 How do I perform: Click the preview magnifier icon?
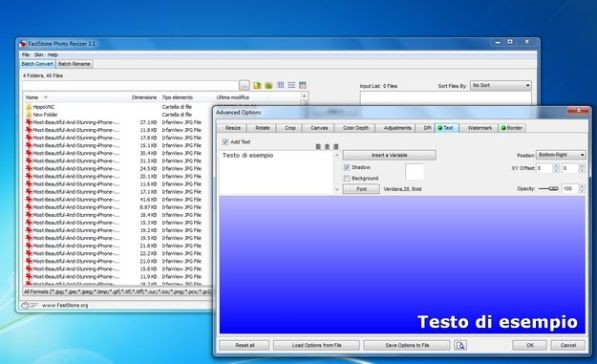click(x=460, y=345)
